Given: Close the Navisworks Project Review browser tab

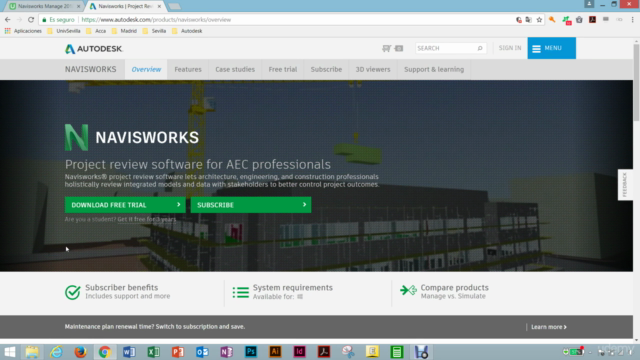Looking at the screenshot, I should pyautogui.click(x=159, y=6).
